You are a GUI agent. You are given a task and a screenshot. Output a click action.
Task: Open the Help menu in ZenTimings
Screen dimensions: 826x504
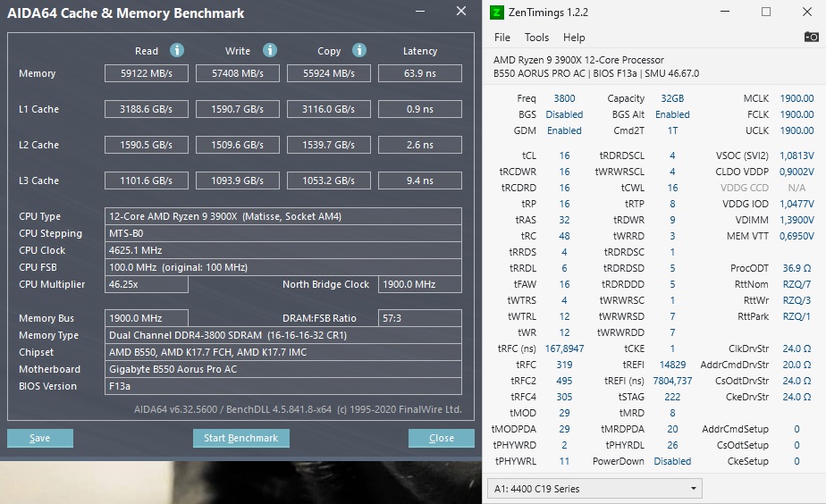point(574,38)
